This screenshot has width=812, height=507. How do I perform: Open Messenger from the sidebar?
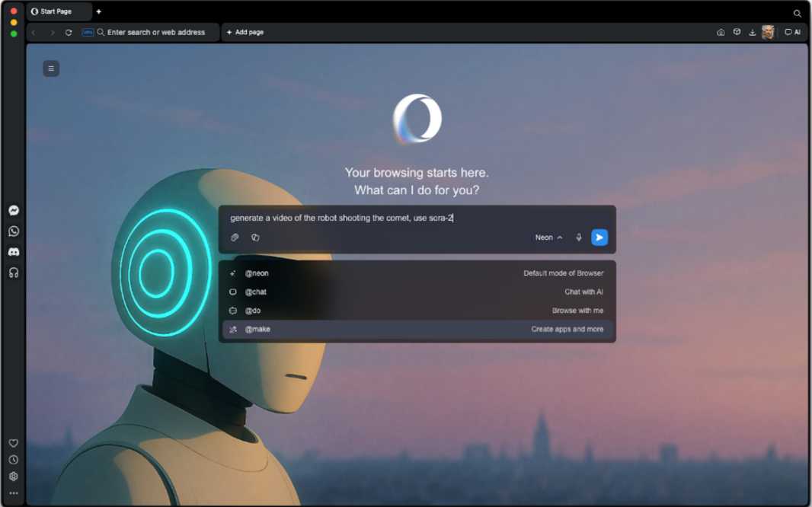(13, 210)
